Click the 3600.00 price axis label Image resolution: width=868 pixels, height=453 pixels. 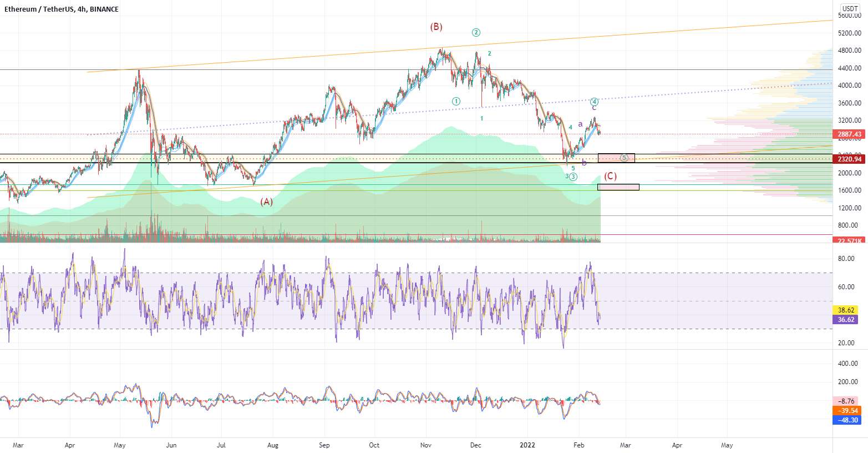coord(850,103)
